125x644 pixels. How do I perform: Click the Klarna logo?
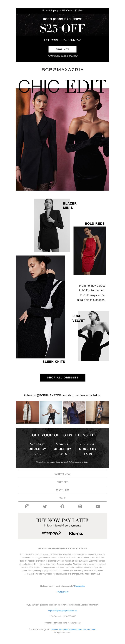click(x=76, y=533)
